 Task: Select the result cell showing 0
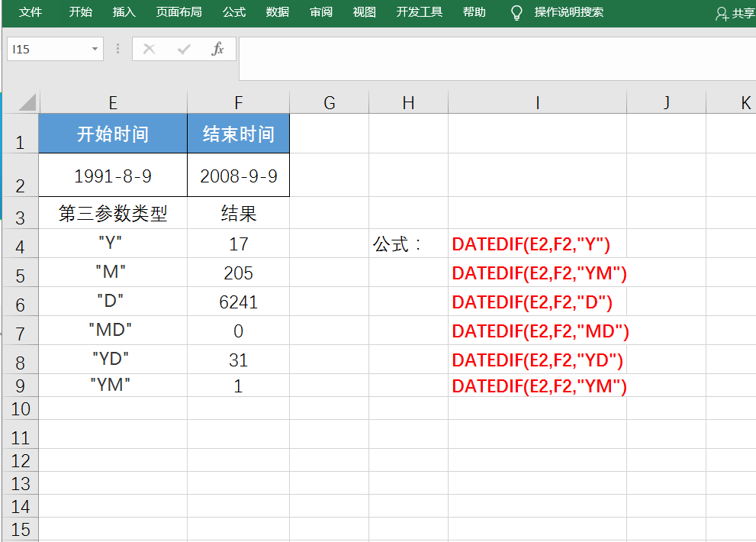[x=238, y=331]
